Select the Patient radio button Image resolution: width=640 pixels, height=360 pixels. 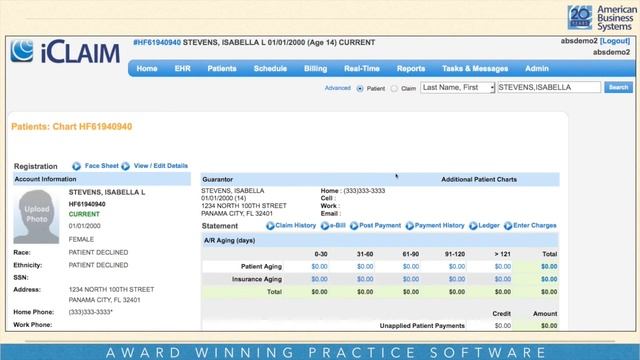coord(360,89)
